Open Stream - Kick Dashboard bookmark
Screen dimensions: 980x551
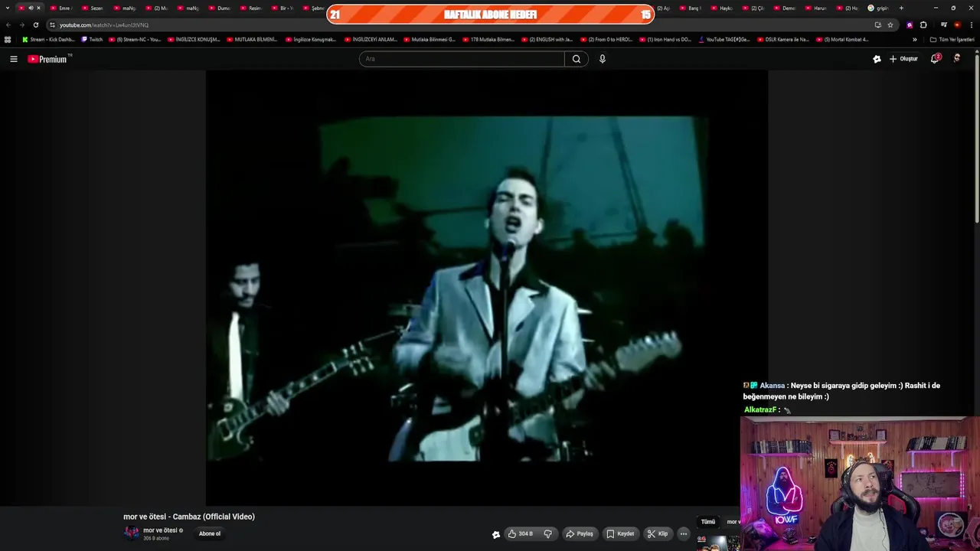[x=48, y=39]
